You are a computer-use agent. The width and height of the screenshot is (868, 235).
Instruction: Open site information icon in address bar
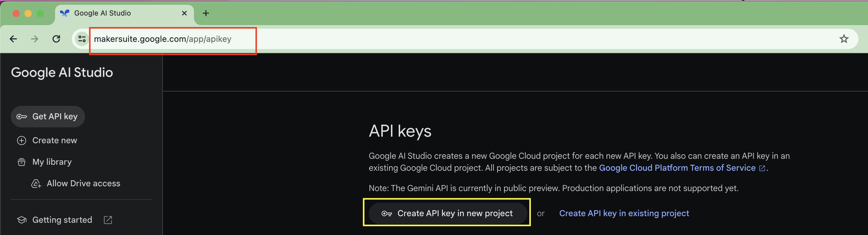coord(81,39)
